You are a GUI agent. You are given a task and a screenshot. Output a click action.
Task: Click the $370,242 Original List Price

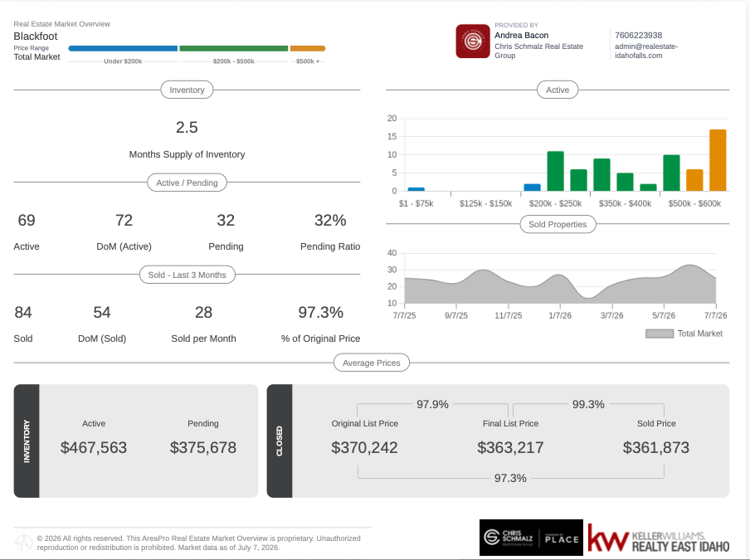(364, 448)
